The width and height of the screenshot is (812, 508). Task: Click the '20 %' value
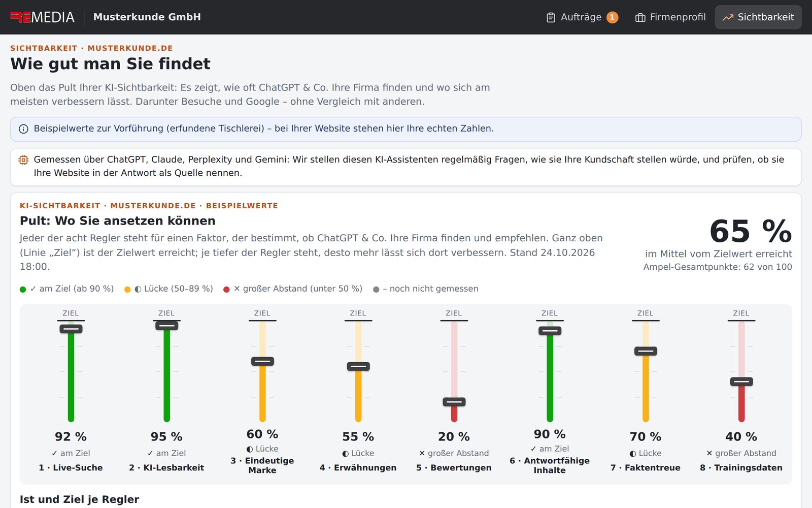pyautogui.click(x=454, y=437)
